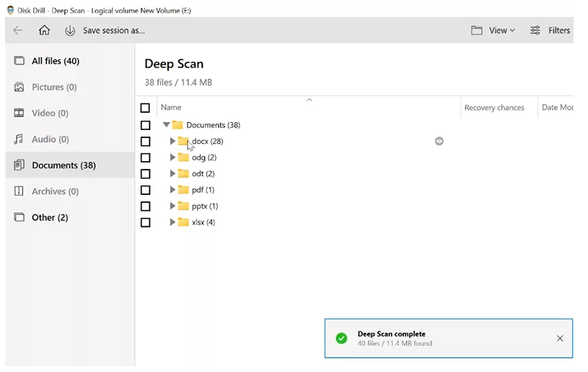Expand the pdf (1) folder
The width and height of the screenshot is (588, 372).
tap(172, 189)
